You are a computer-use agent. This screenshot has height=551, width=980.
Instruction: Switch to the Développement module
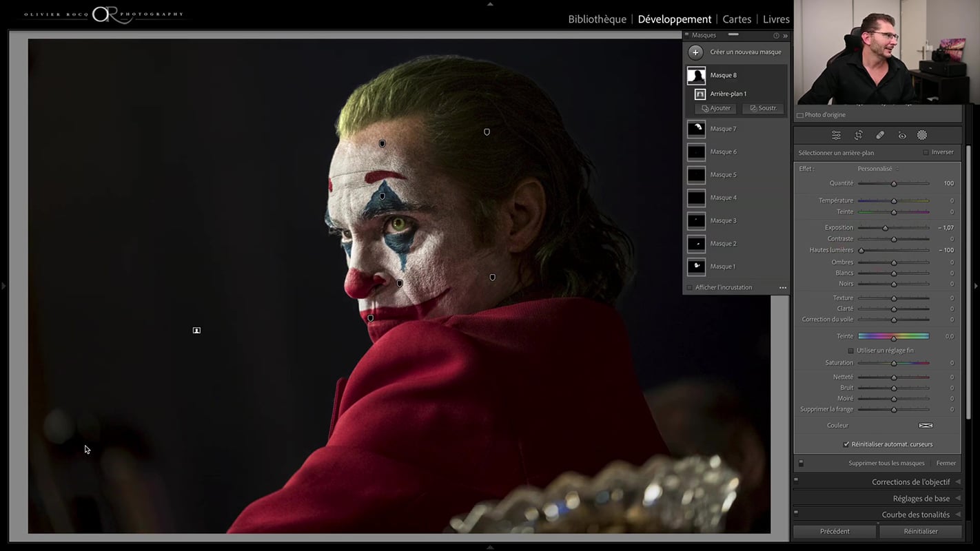pyautogui.click(x=675, y=19)
